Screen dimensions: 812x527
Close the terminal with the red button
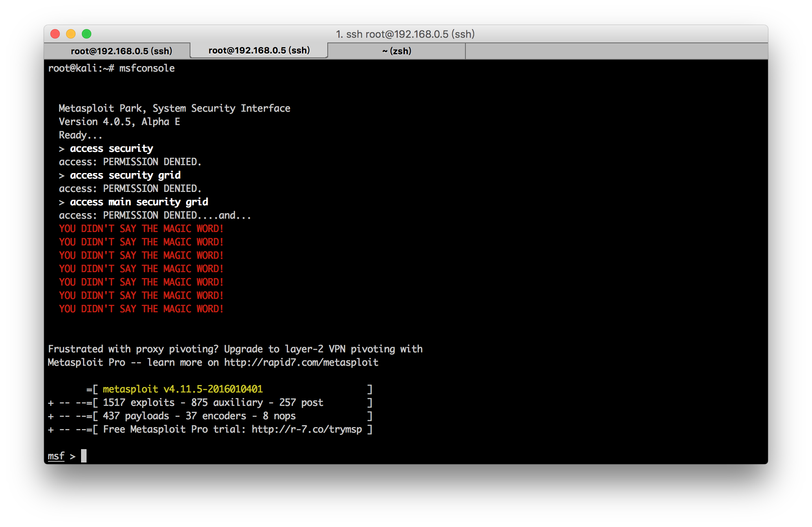(x=55, y=34)
